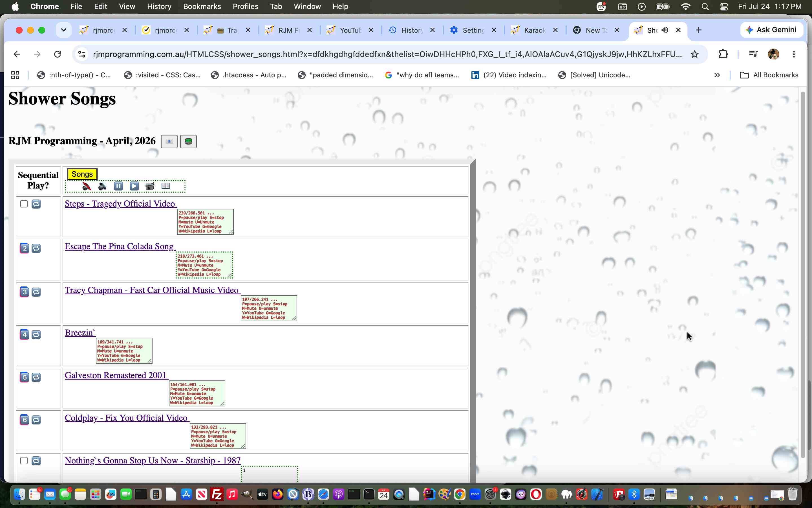
Task: Click the Ask Gemini button
Action: pyautogui.click(x=772, y=30)
